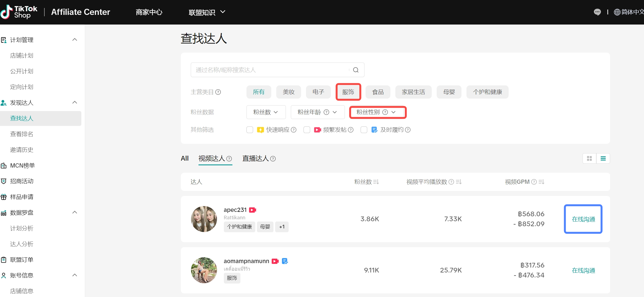Screen dimensions: 644x297
Task: Click 在线沟通 for apec231
Action: point(583,219)
